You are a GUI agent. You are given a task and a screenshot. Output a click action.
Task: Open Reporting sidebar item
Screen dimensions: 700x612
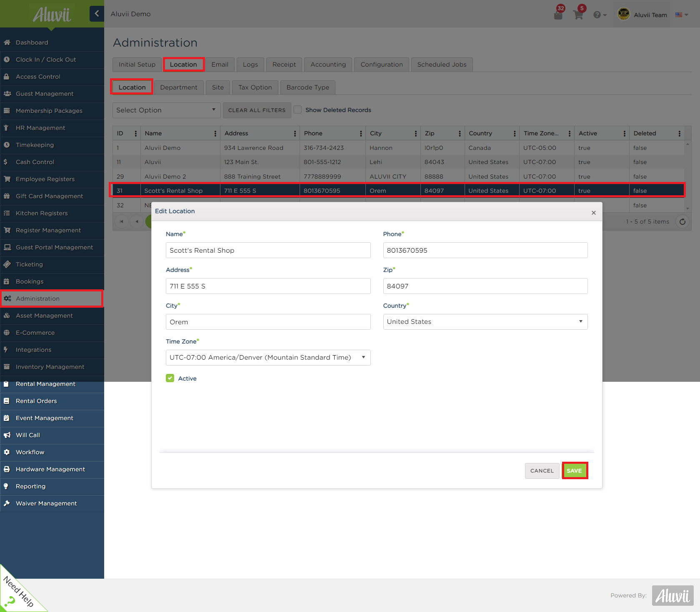click(x=52, y=486)
